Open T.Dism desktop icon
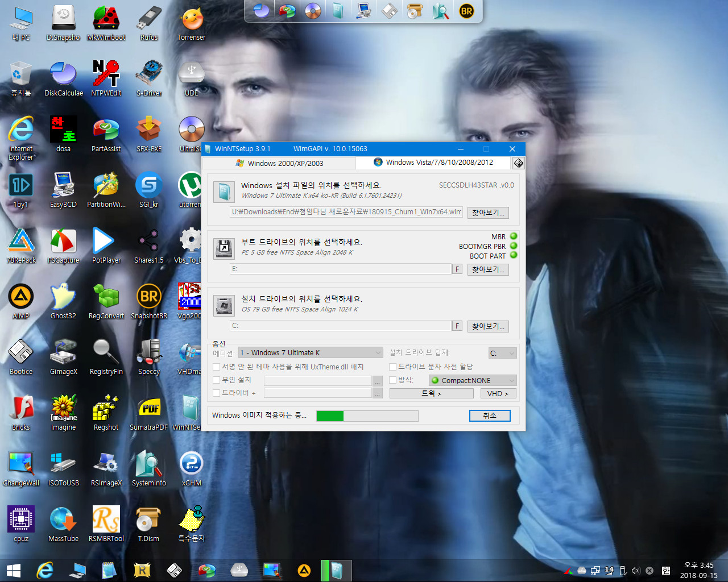 pyautogui.click(x=149, y=524)
